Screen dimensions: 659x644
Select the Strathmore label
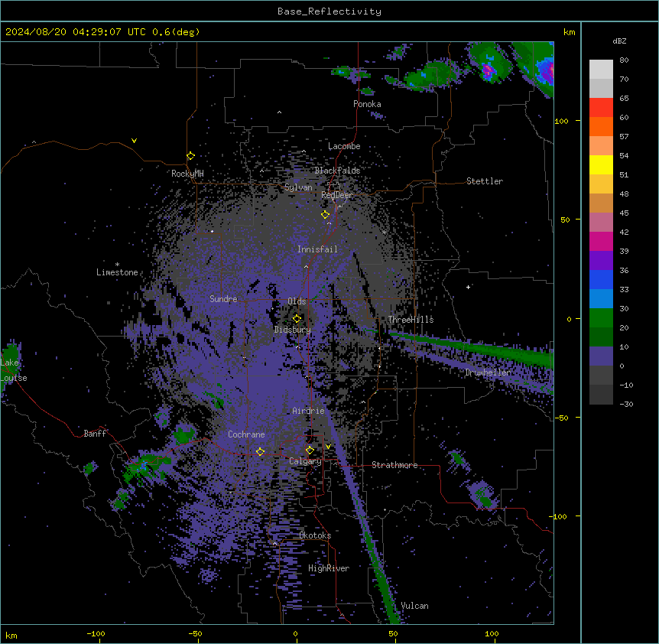coord(394,465)
